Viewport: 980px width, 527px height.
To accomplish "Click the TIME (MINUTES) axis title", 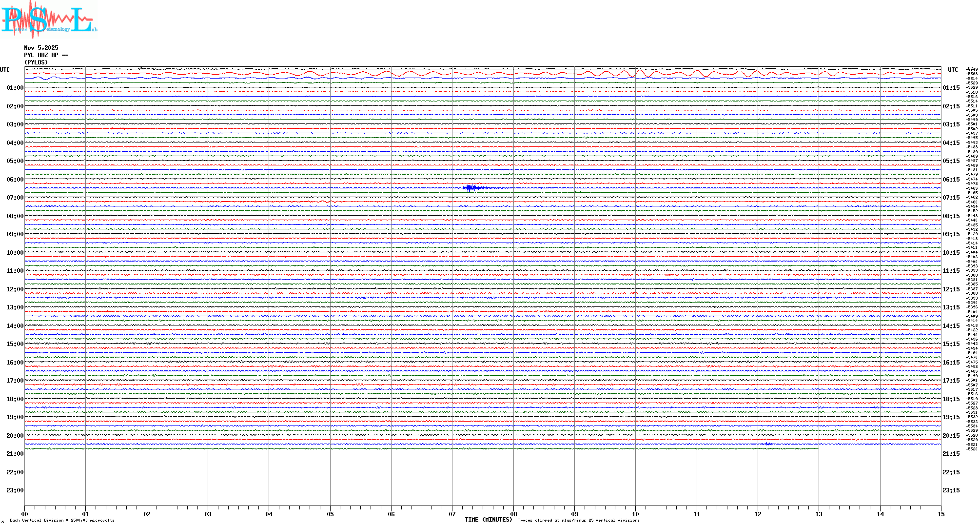I will 488,520.
